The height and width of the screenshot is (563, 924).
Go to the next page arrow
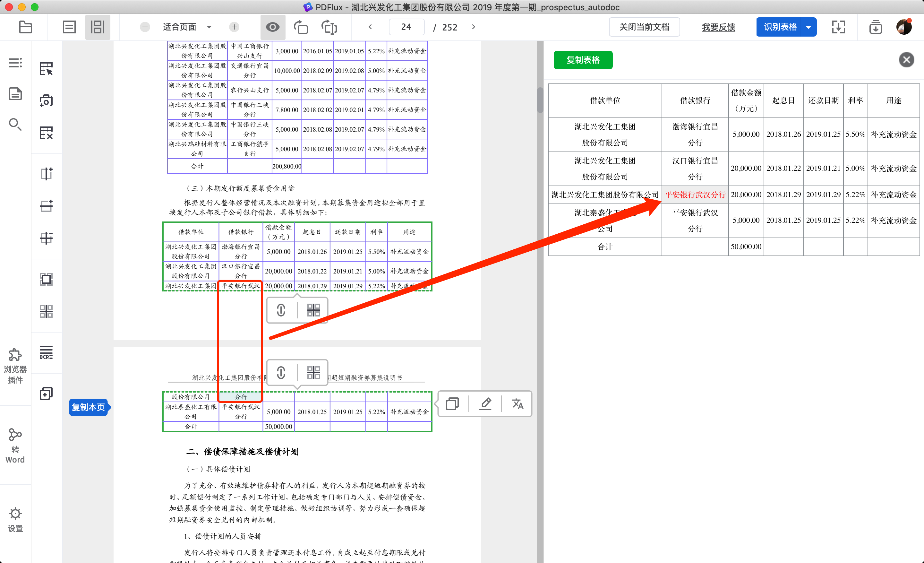473,27
